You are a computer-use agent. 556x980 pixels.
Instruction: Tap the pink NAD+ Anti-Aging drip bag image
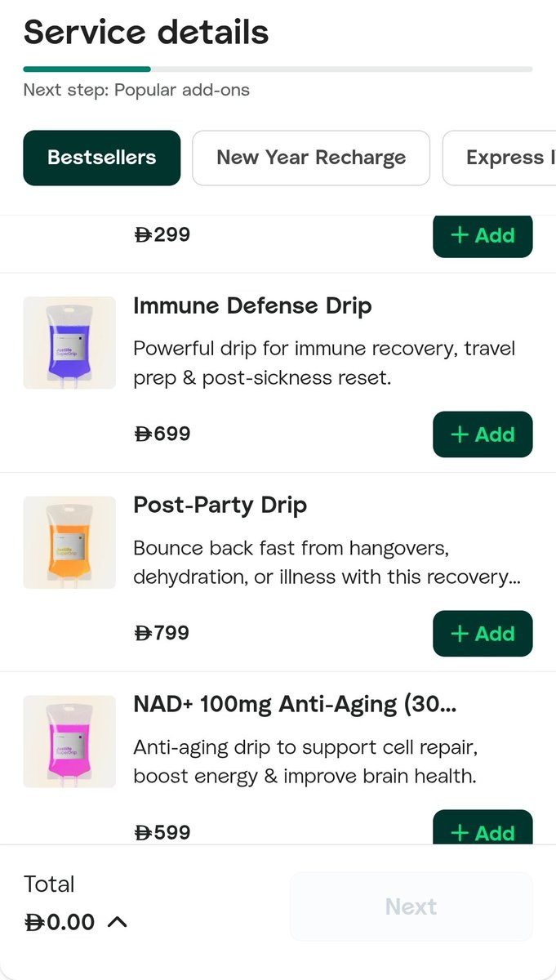[69, 742]
